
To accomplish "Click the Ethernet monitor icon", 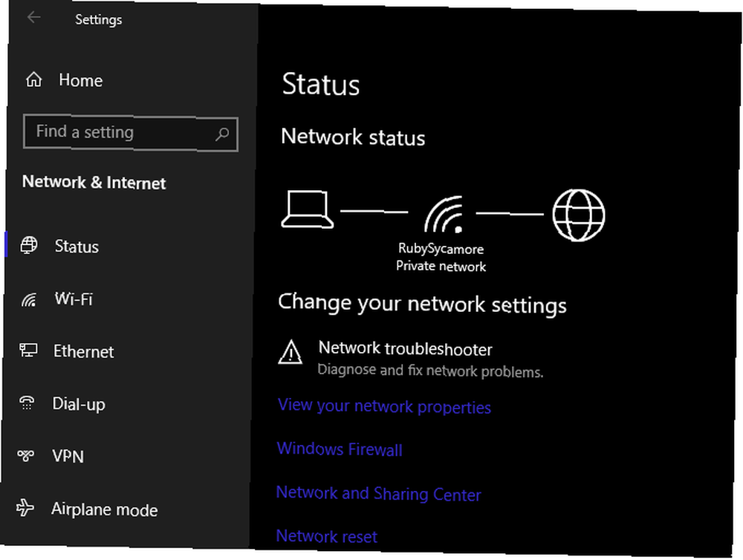I will click(x=28, y=350).
